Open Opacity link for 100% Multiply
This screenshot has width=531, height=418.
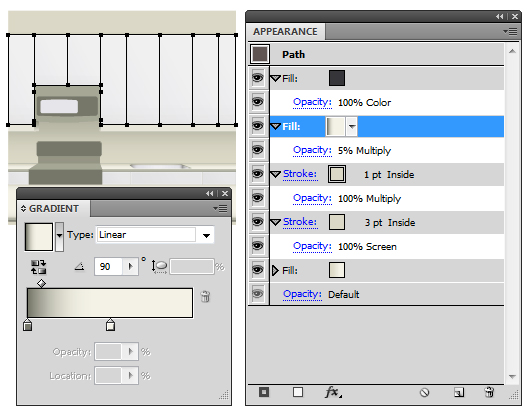click(312, 198)
